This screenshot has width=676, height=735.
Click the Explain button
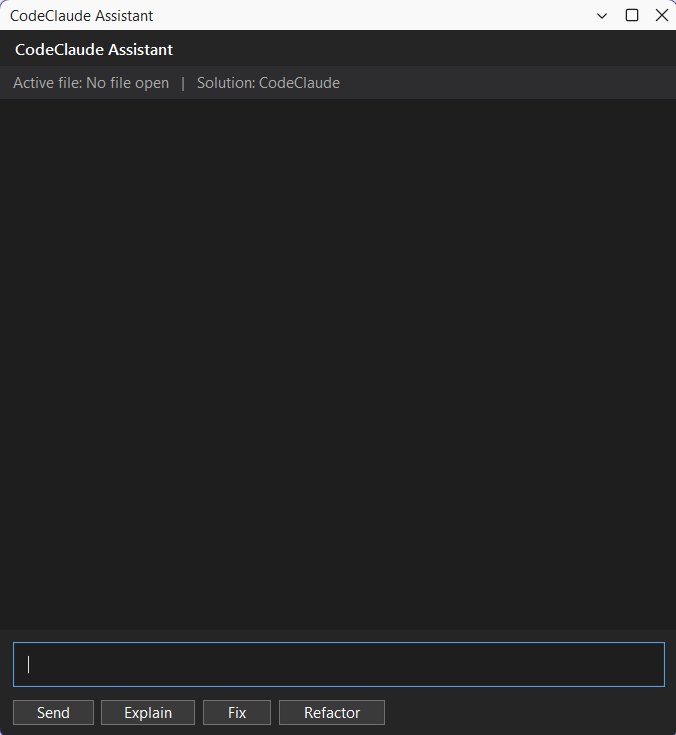148,713
